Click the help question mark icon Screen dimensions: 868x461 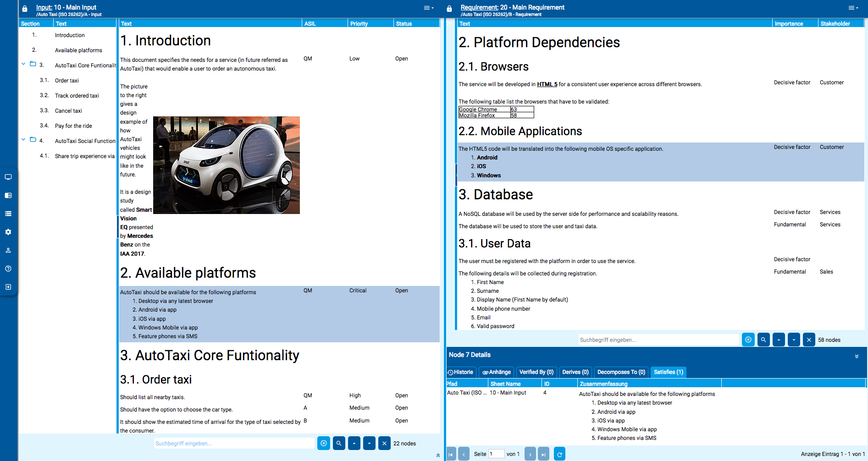8,269
